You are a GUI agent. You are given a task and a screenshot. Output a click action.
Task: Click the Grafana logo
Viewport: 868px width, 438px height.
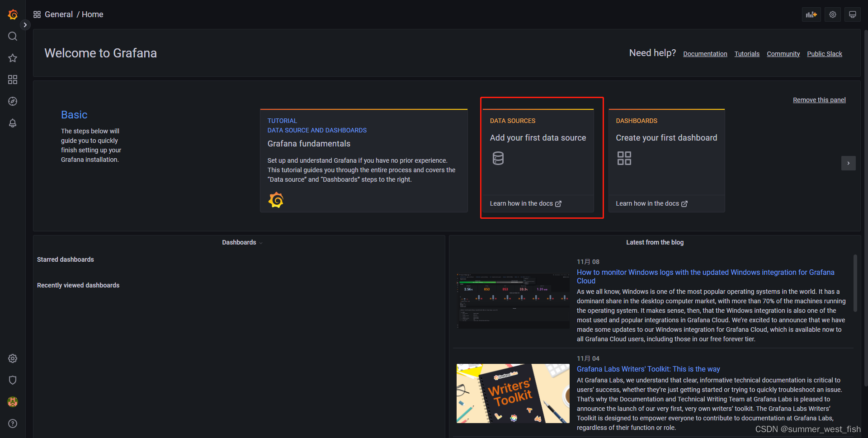[13, 14]
